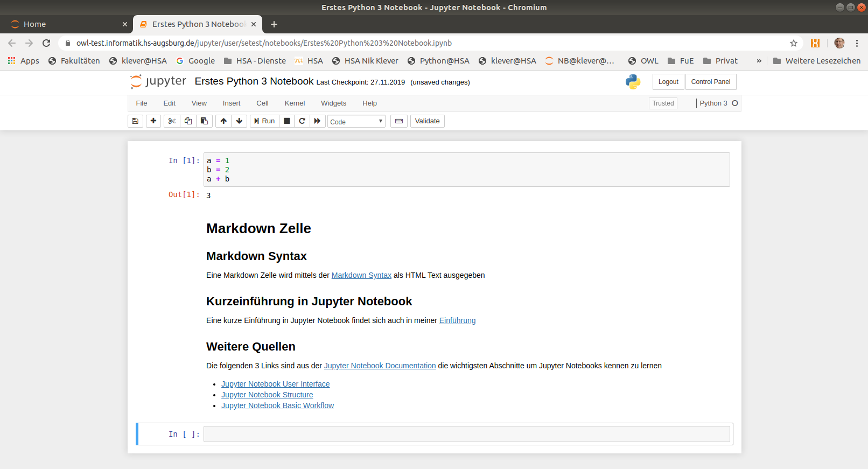Open Jupyter Notebook Structure link

(x=267, y=395)
